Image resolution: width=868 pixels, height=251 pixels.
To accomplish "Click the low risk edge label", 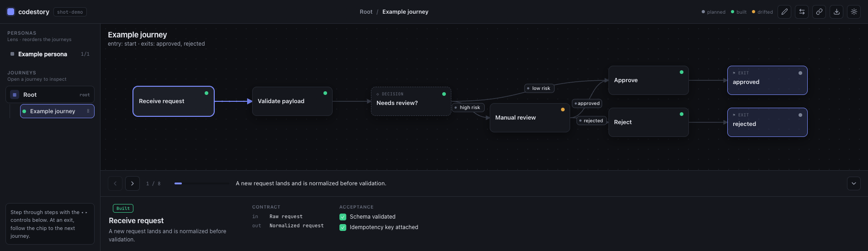I will coord(539,89).
